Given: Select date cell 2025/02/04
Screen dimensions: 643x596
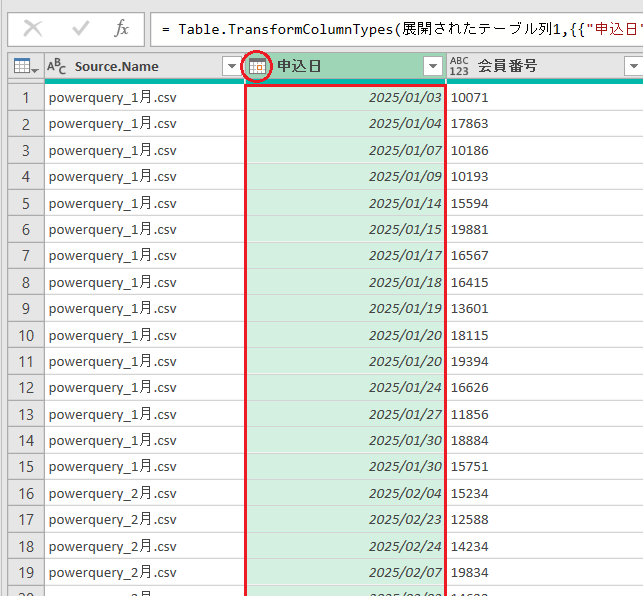Looking at the screenshot, I should coord(345,493).
